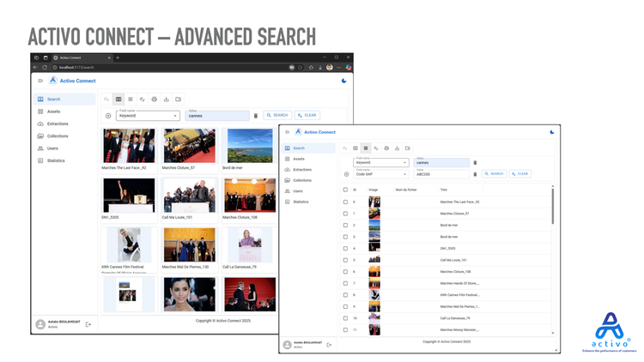
Task: Click the Call La Danseuse_79 title in table
Action: [455, 318]
